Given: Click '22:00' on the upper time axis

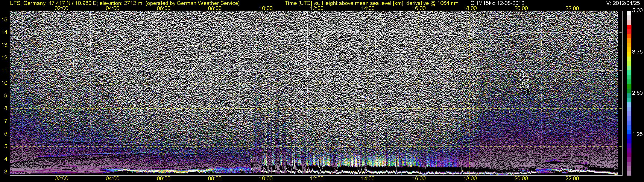Looking at the screenshot, I should (572, 8).
